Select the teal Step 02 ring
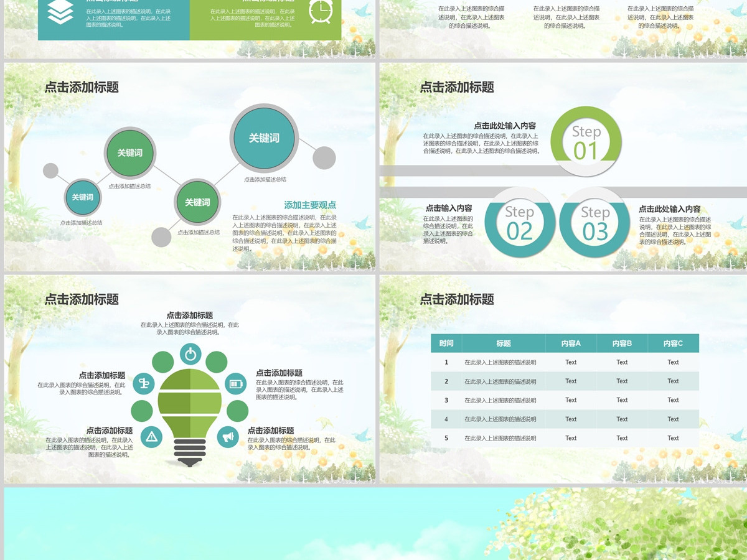747x560 pixels. point(520,222)
